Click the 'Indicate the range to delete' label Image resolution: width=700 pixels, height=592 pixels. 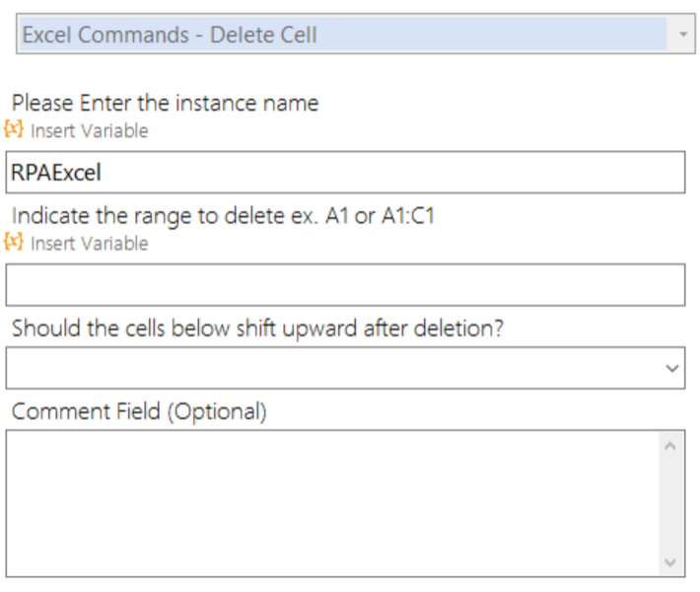[x=223, y=216]
